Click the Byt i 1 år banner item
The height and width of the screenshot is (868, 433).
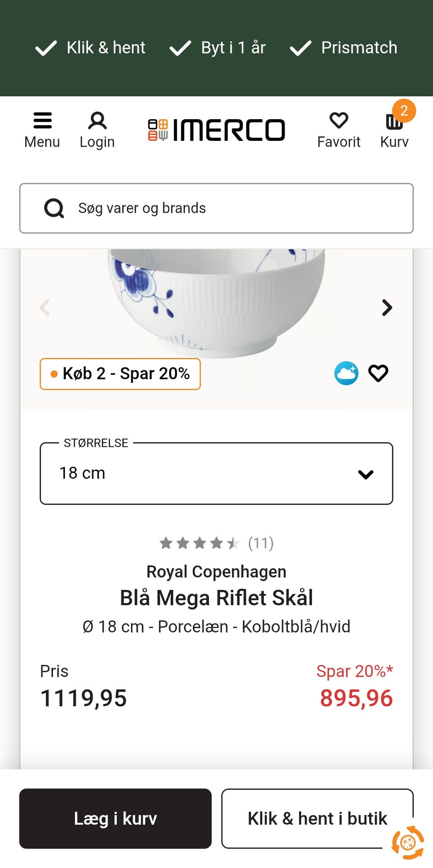coord(218,48)
